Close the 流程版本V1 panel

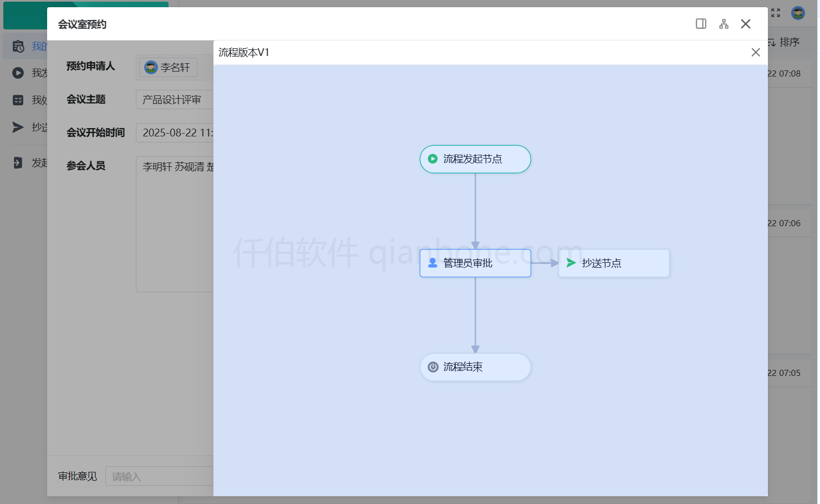pos(756,52)
